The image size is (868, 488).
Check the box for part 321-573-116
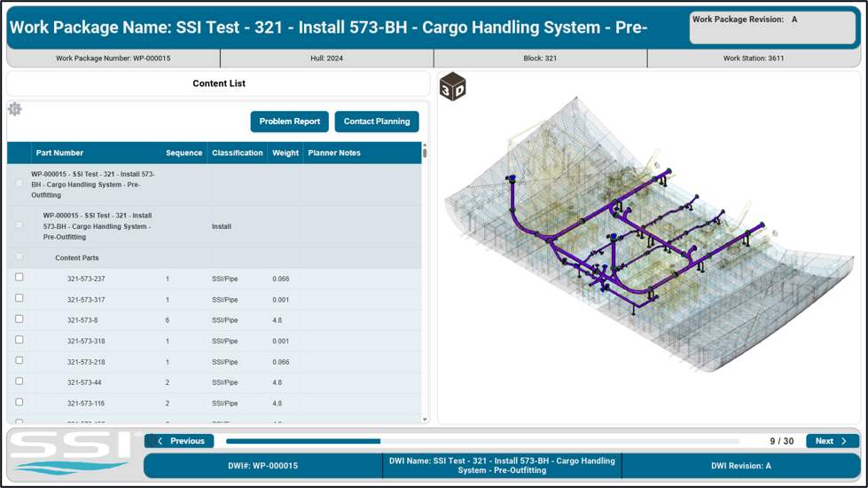[x=20, y=402]
